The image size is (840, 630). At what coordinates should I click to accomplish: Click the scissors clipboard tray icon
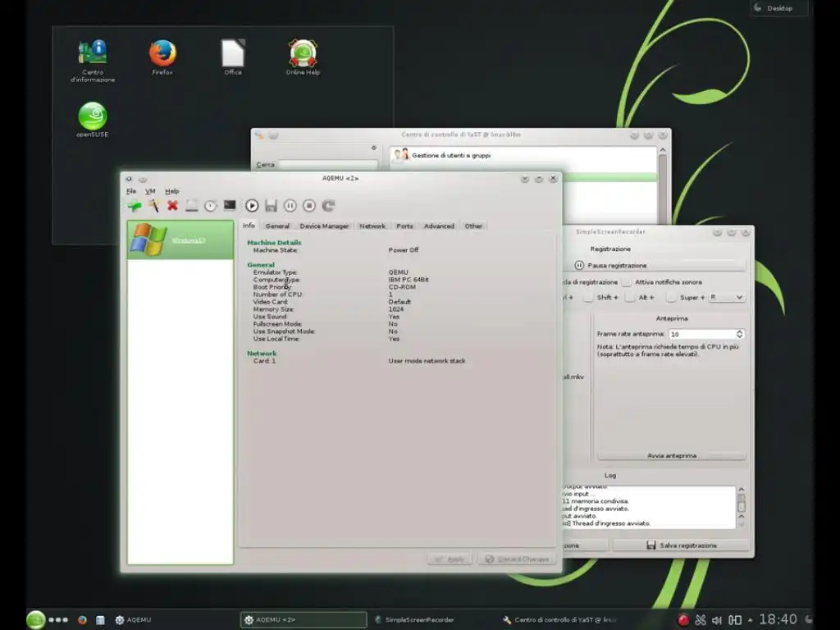(701, 620)
